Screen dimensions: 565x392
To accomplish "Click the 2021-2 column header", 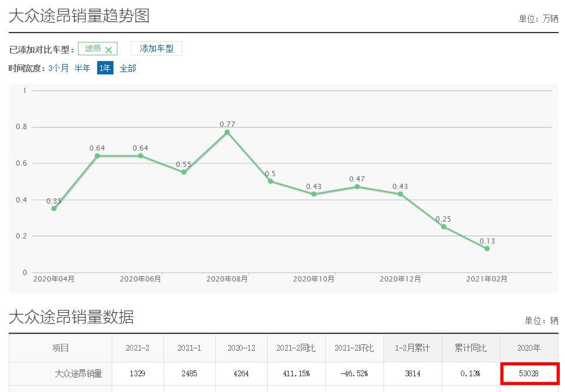I will click(138, 348).
